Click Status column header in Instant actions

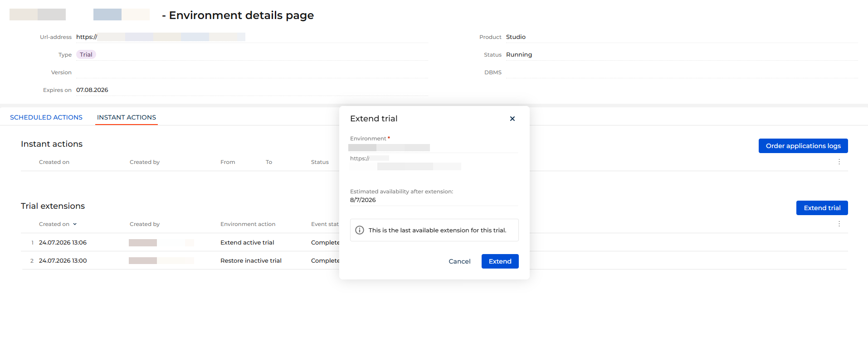coord(320,162)
